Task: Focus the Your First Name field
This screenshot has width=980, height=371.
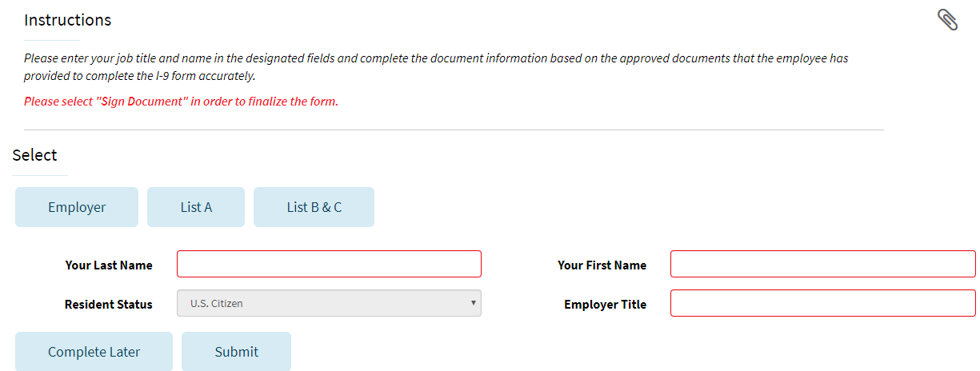Action: [x=822, y=264]
